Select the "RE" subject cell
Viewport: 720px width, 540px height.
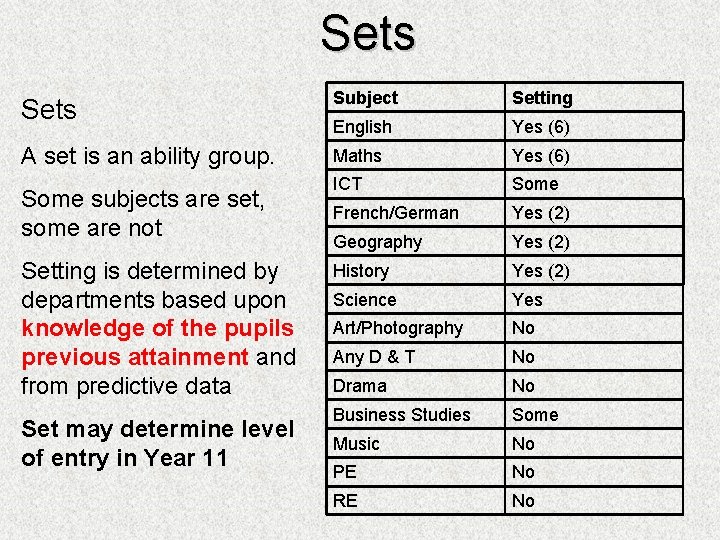(344, 501)
